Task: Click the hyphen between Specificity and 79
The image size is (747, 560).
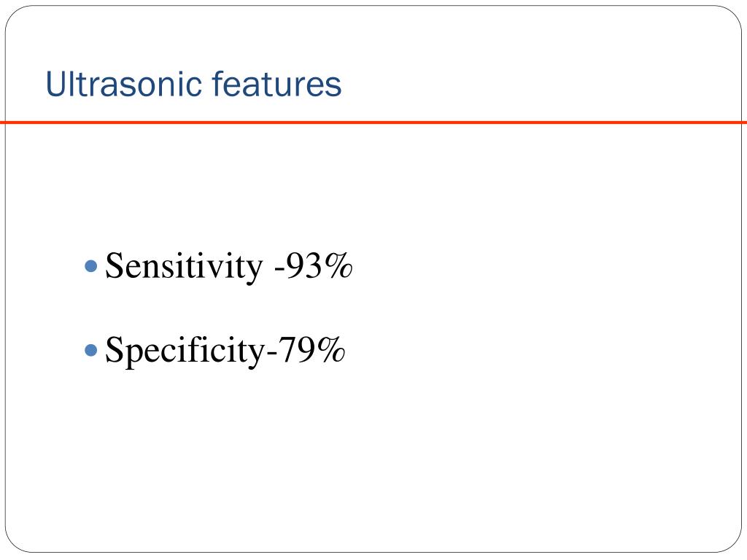Action: click(271, 354)
